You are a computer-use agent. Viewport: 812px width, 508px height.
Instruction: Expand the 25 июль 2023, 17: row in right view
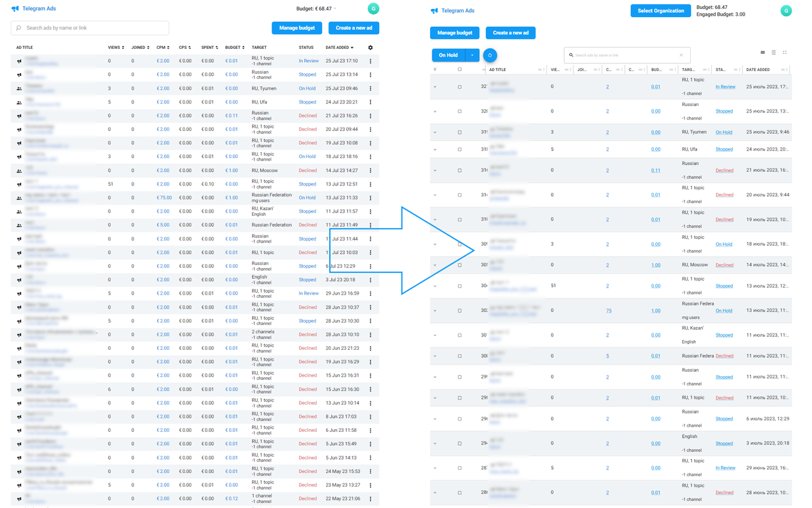(x=435, y=87)
